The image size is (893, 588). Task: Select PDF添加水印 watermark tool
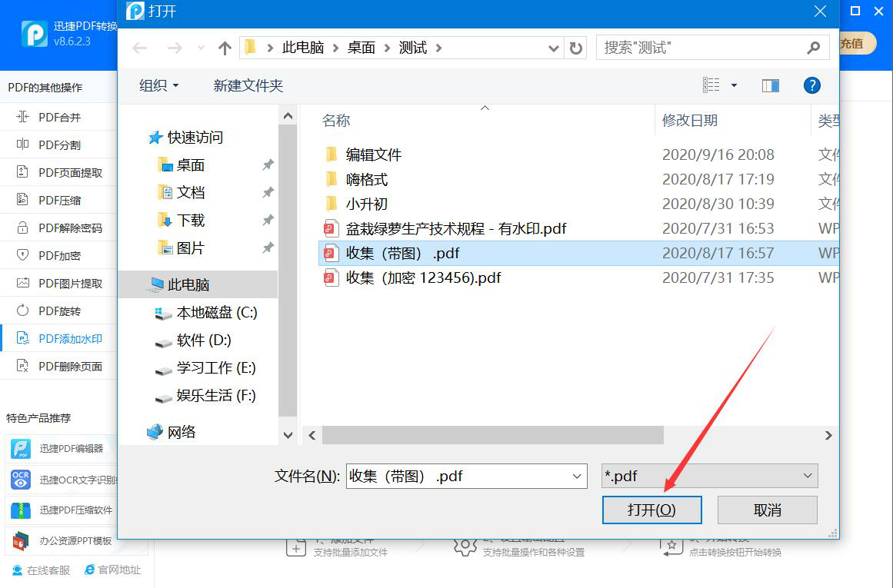point(58,339)
